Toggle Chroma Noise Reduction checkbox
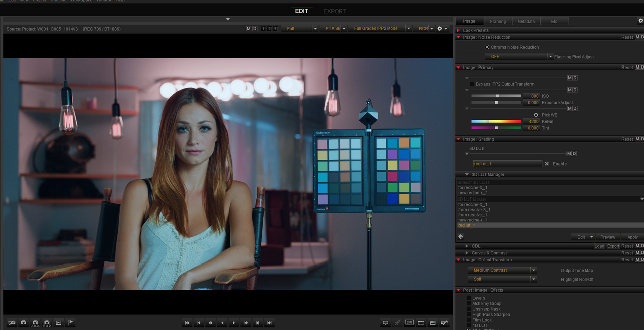 tap(487, 47)
